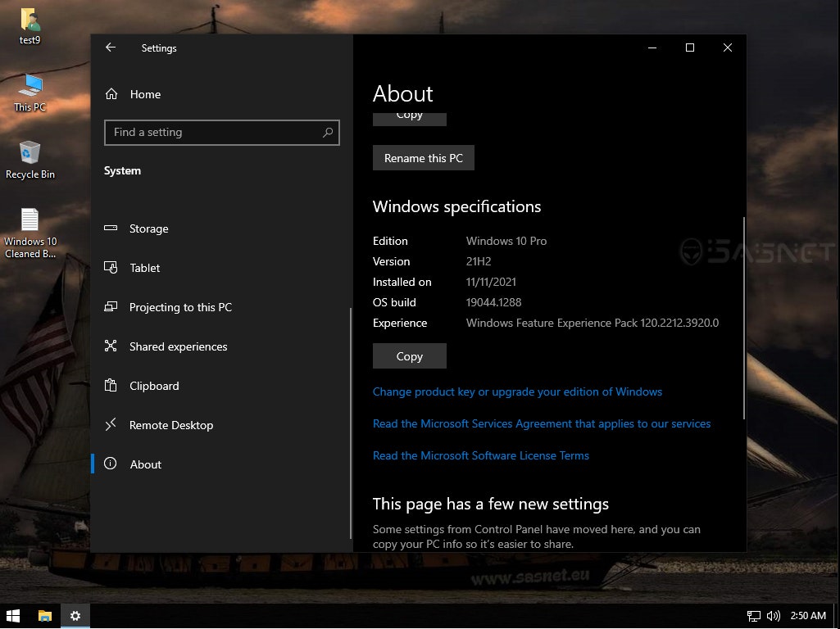Click the Settings gear in the taskbar
This screenshot has width=840, height=629.
[x=75, y=616]
